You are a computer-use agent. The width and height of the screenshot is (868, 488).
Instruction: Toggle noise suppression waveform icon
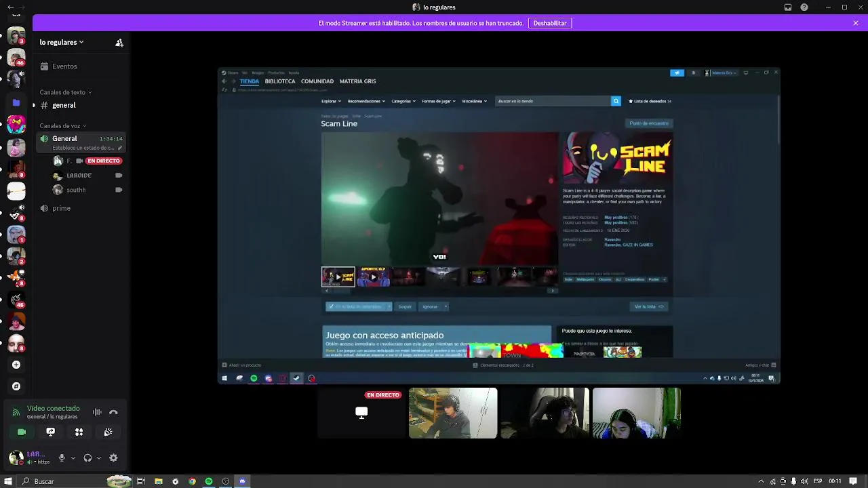pos(97,412)
